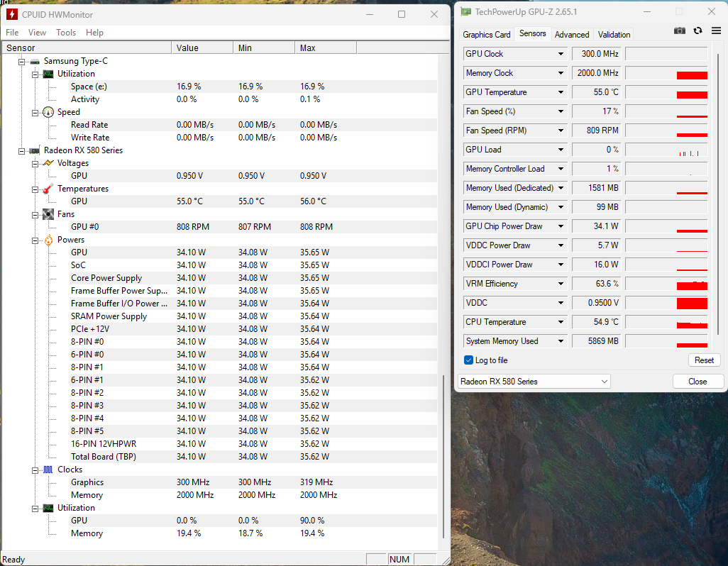Click the Reset button in GPU-Z
728x566 pixels.
click(704, 360)
